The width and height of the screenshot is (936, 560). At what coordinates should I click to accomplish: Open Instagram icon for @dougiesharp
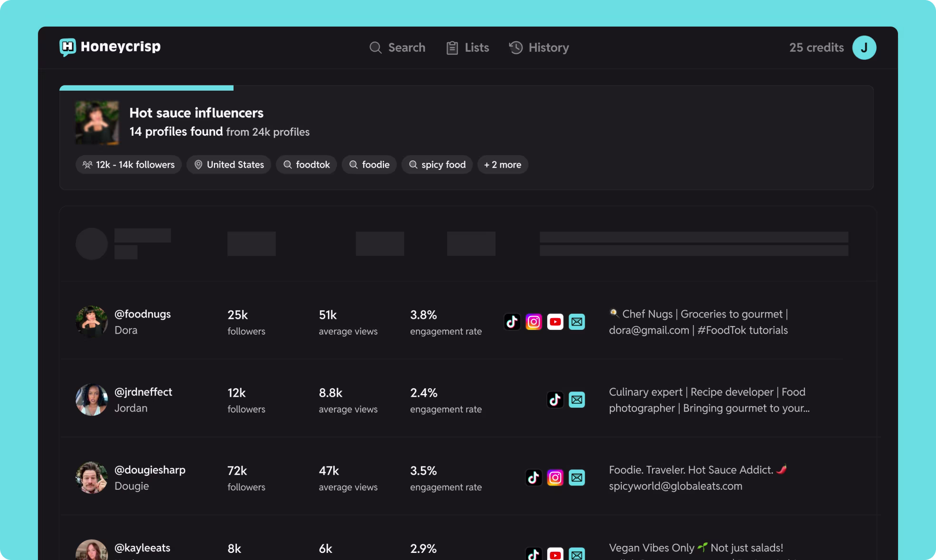(555, 477)
